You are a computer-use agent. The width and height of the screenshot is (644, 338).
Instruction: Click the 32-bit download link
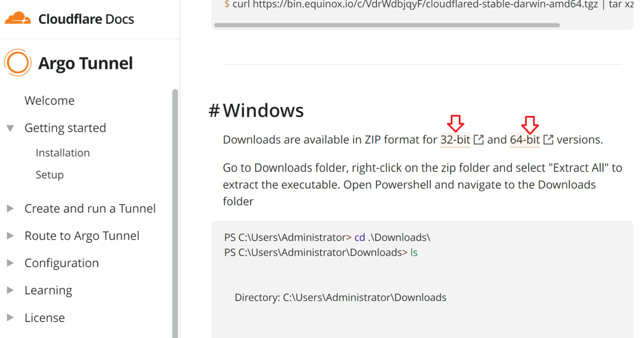455,140
